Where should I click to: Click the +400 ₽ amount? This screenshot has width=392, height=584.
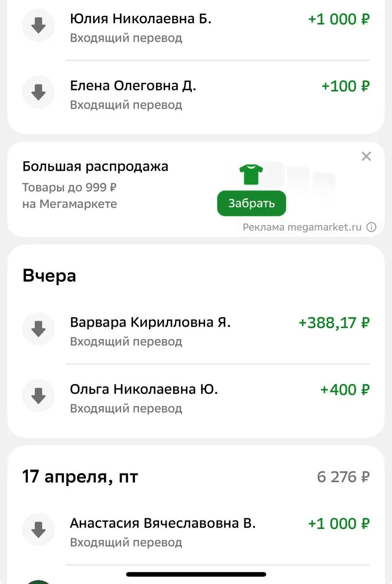click(x=345, y=390)
